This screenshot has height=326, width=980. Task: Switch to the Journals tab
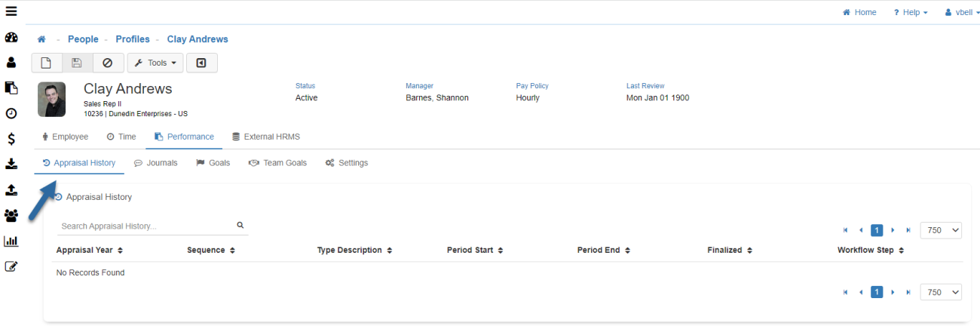point(155,162)
